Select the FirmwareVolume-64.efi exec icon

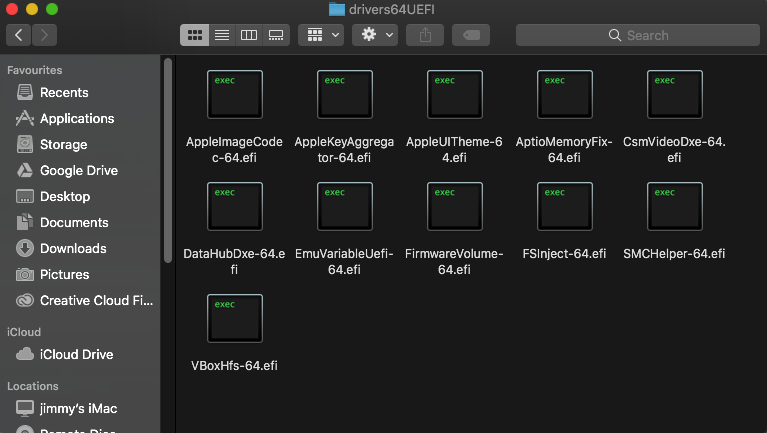[455, 206]
